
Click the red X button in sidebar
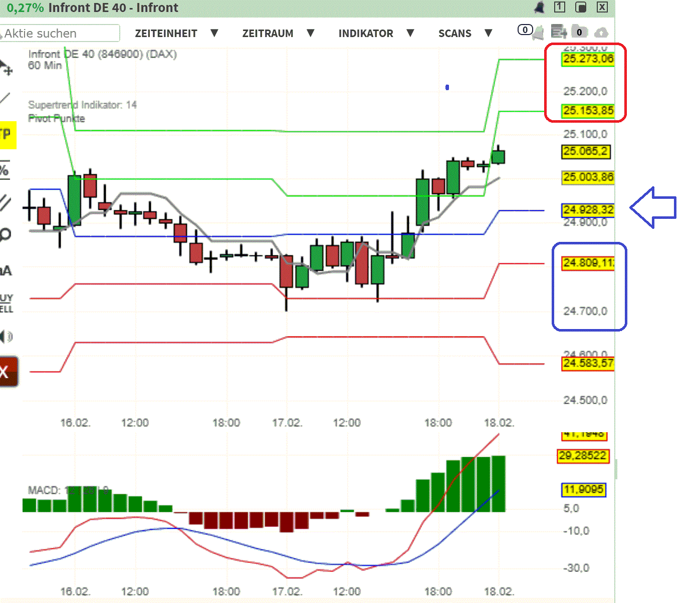click(x=8, y=372)
